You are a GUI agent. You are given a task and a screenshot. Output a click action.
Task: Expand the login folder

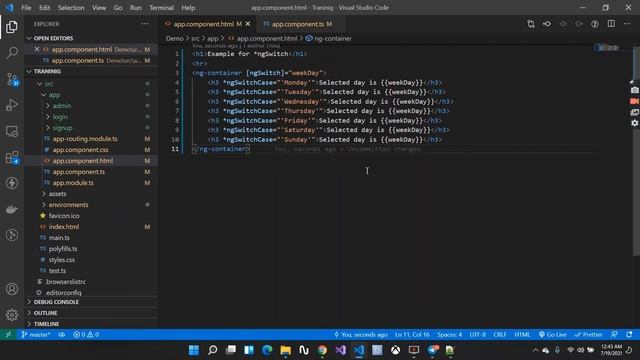[60, 117]
